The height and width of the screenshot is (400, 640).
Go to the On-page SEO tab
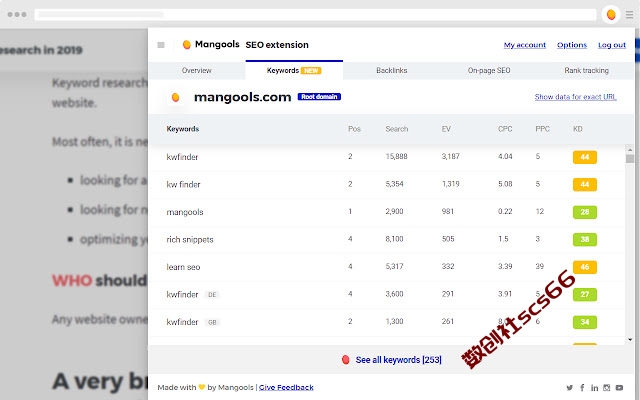tap(489, 70)
